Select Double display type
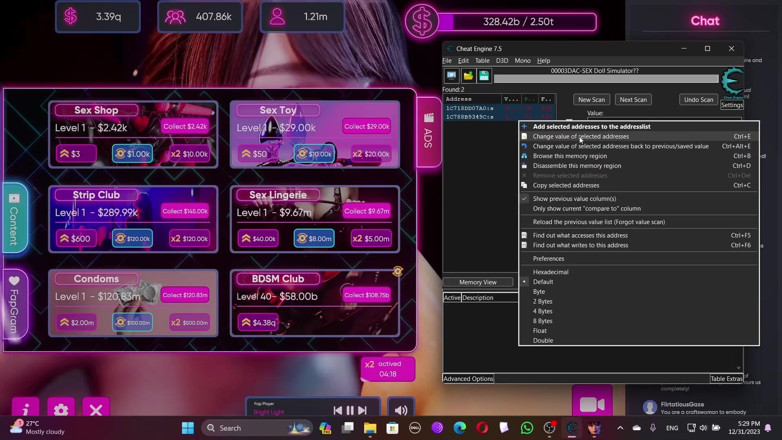This screenshot has width=782, height=440. coord(639,340)
